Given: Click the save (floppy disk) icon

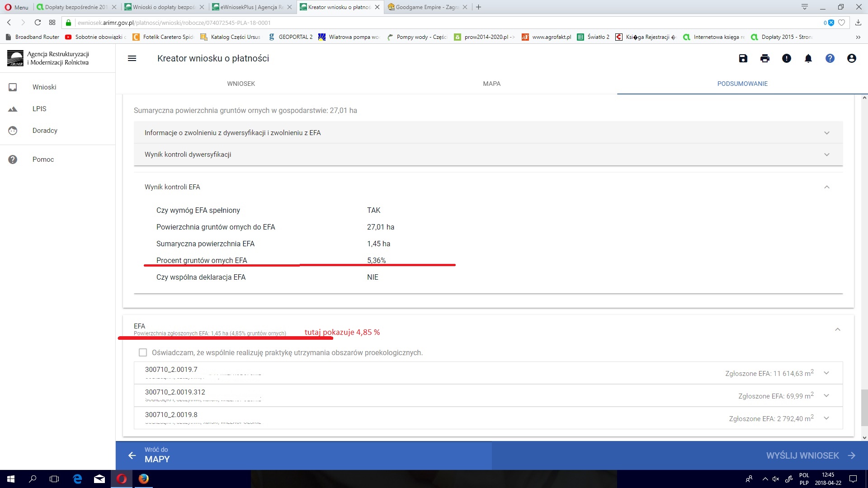Looking at the screenshot, I should pyautogui.click(x=743, y=58).
